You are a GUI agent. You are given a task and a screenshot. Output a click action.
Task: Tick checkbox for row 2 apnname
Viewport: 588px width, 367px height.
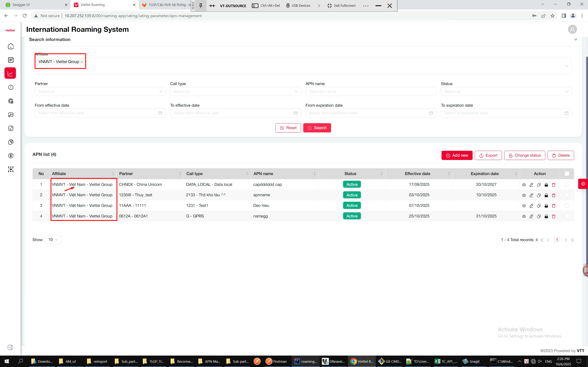[567, 195]
